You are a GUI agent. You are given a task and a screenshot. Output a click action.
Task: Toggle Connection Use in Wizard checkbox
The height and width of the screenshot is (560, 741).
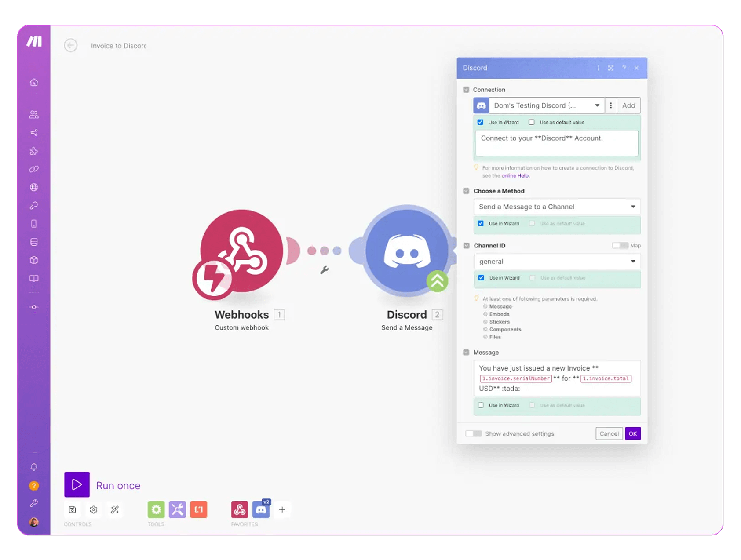pyautogui.click(x=480, y=122)
